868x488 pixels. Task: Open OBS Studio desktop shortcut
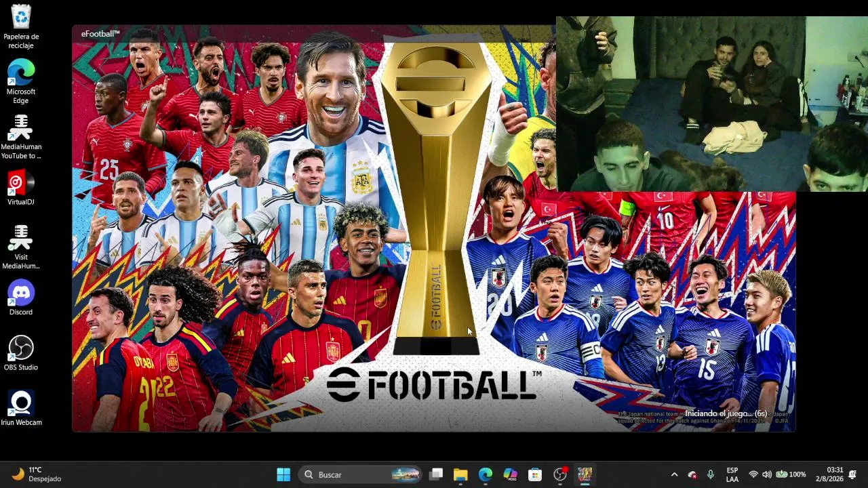click(21, 353)
